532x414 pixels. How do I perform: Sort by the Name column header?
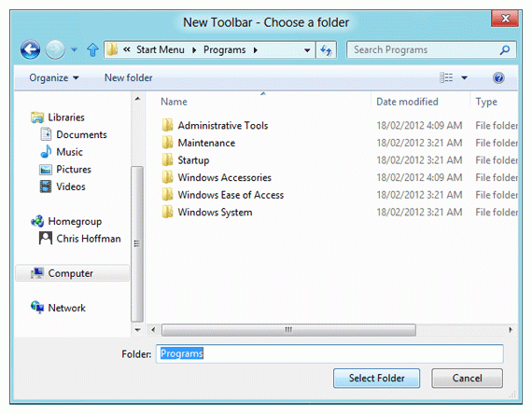click(174, 102)
